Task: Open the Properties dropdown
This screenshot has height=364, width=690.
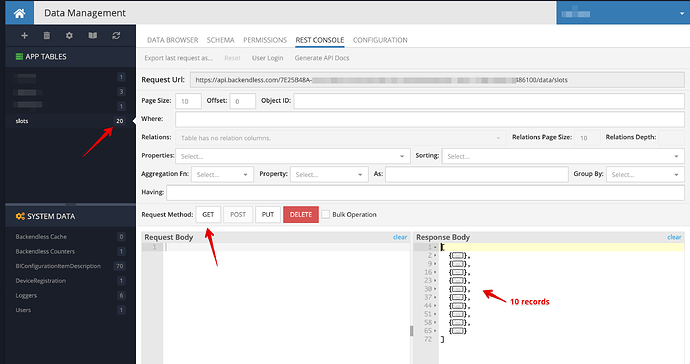Action: tap(293, 156)
